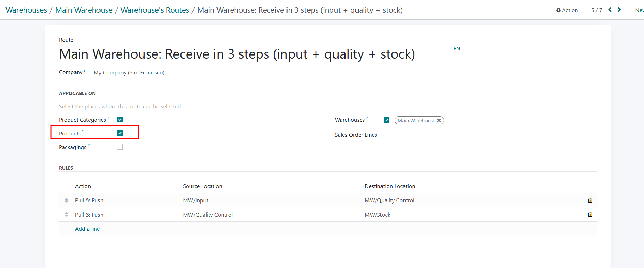
Task: Go to next record arrow
Action: pyautogui.click(x=619, y=10)
